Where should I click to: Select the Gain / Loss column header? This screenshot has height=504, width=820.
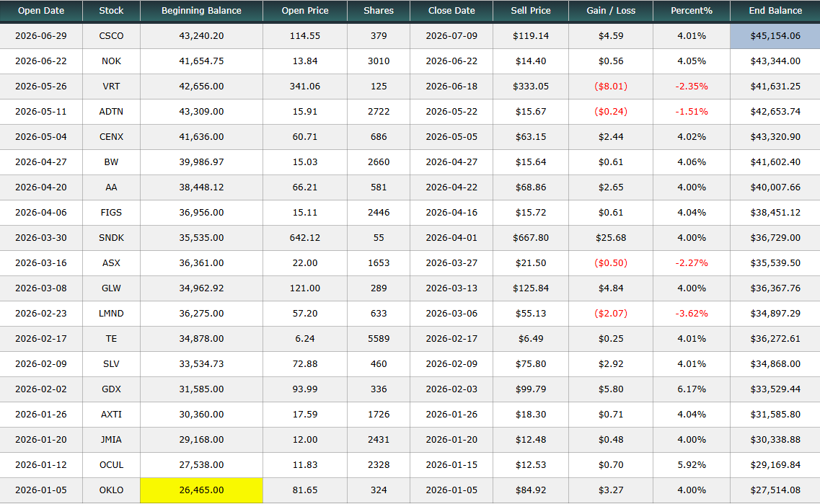pyautogui.click(x=611, y=11)
